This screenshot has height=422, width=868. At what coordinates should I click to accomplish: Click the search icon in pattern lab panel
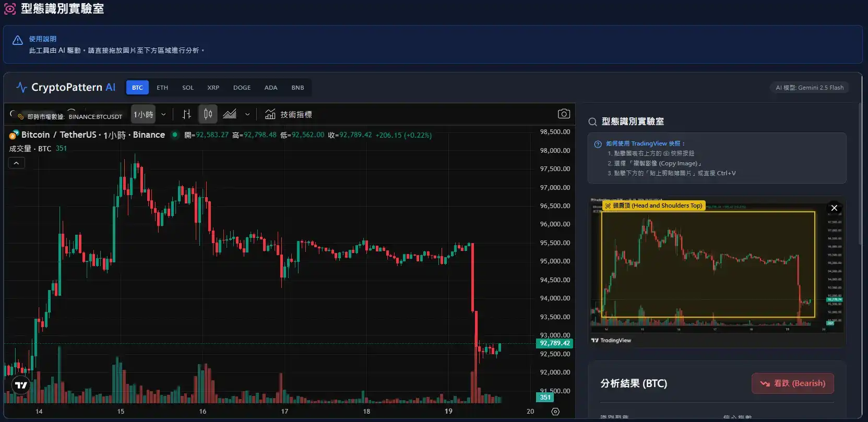(x=592, y=122)
